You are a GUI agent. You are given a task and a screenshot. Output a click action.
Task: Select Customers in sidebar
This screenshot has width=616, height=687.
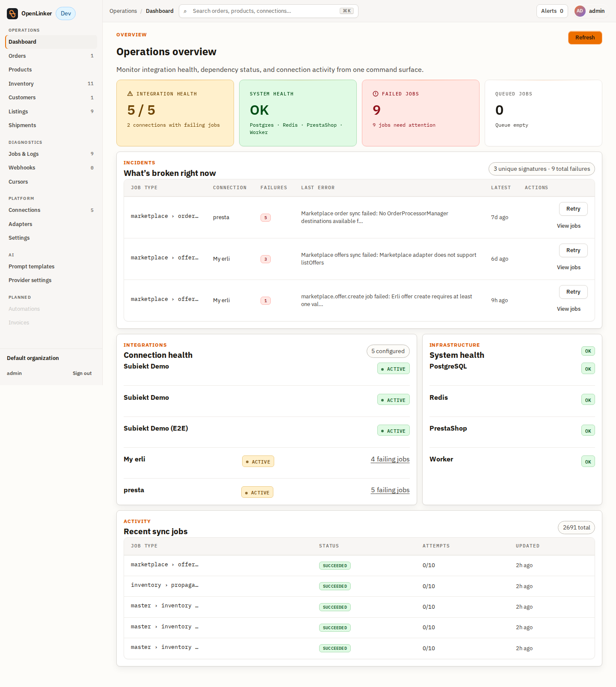(51, 98)
